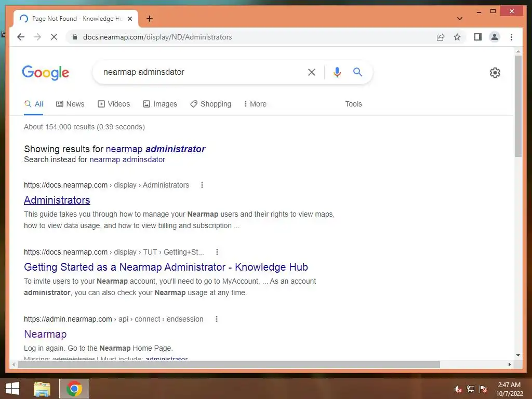Switch to Images results tab
The width and height of the screenshot is (532, 399).
(x=160, y=104)
